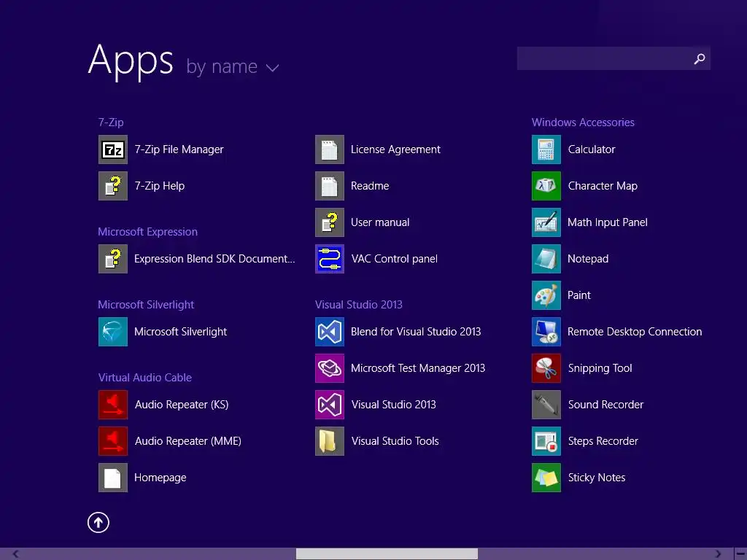Open the Notepad icon

click(546, 259)
